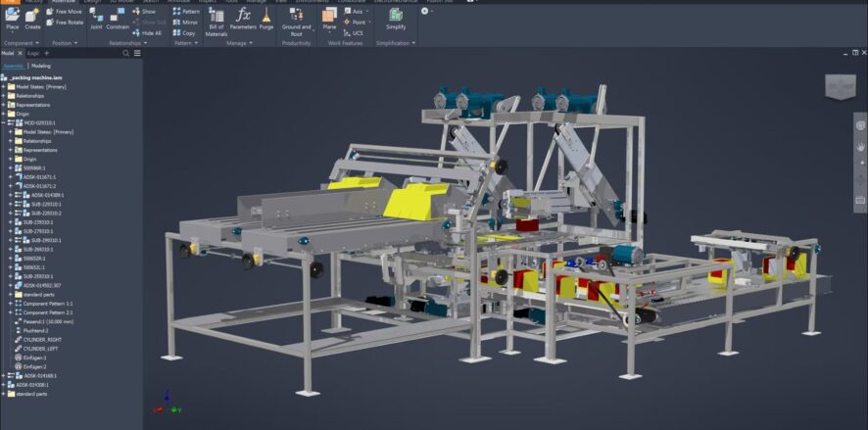
Task: Click the Place component tool
Action: (x=12, y=20)
